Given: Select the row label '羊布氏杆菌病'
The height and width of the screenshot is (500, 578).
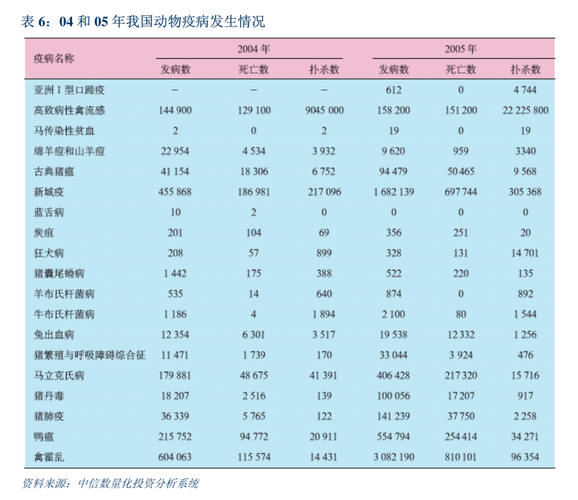Looking at the screenshot, I should (x=64, y=294).
